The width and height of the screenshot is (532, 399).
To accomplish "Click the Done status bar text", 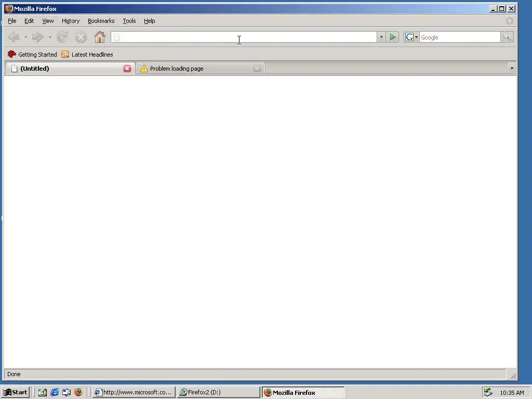I will pyautogui.click(x=14, y=374).
